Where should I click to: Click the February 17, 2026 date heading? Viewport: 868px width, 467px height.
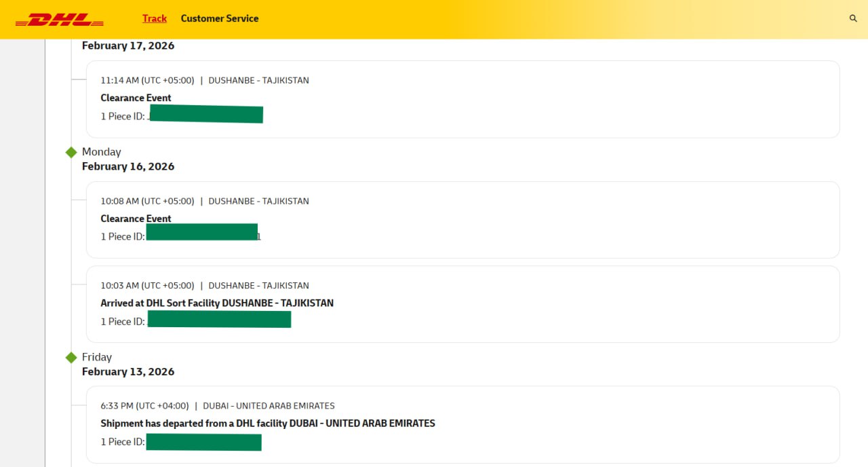pyautogui.click(x=128, y=45)
